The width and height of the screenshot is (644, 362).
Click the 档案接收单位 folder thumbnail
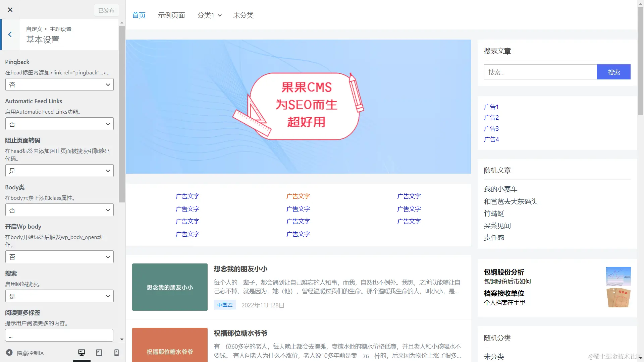618,298
